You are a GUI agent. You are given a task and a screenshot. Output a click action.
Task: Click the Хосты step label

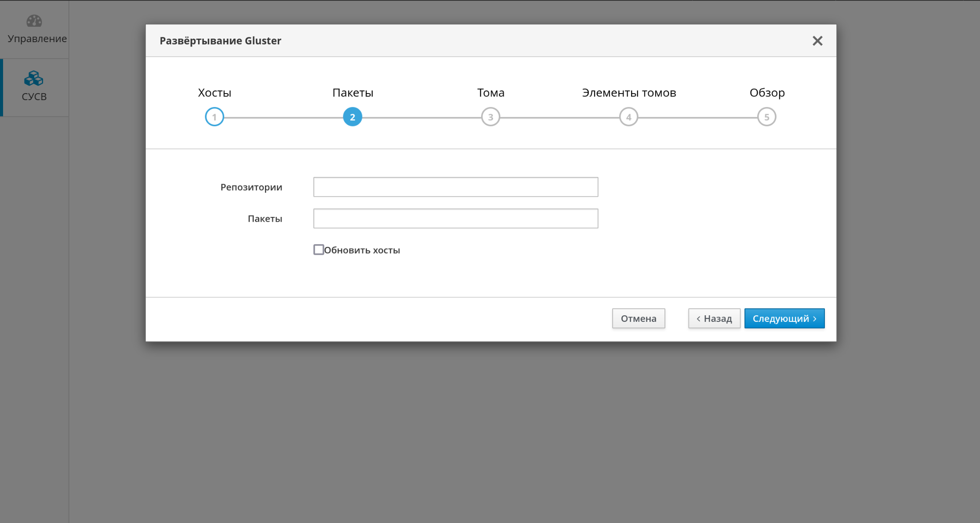tap(214, 93)
